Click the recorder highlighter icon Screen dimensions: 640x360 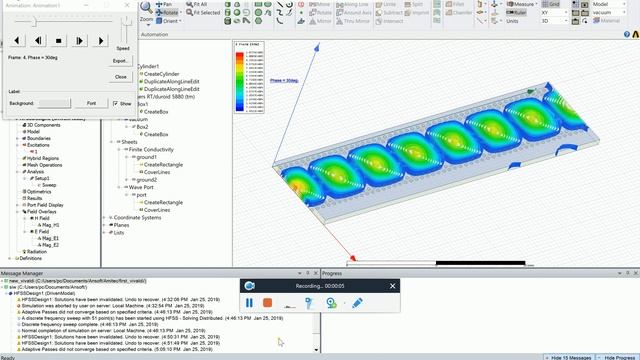(x=309, y=303)
